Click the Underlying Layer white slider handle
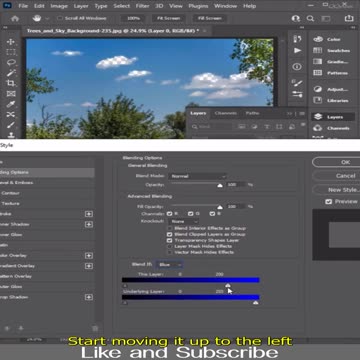Screen dimensions: 360x360 point(255,302)
